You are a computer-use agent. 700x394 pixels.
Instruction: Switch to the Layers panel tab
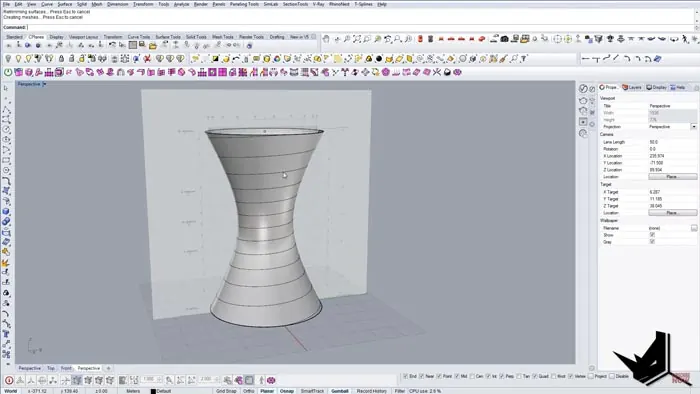tap(632, 87)
